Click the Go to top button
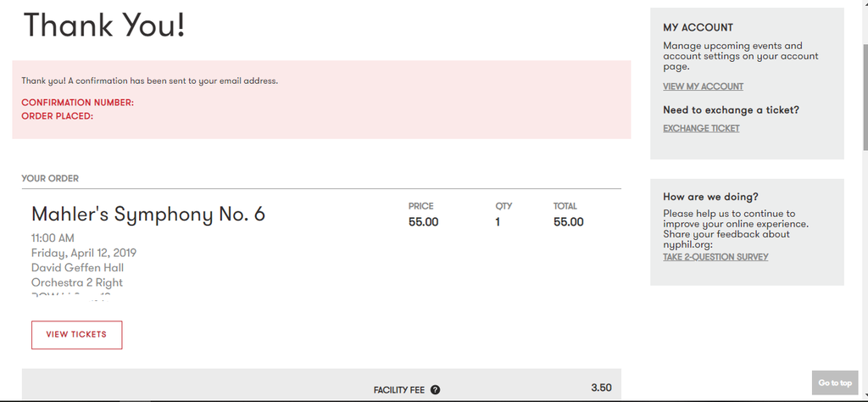The width and height of the screenshot is (868, 402). click(835, 382)
